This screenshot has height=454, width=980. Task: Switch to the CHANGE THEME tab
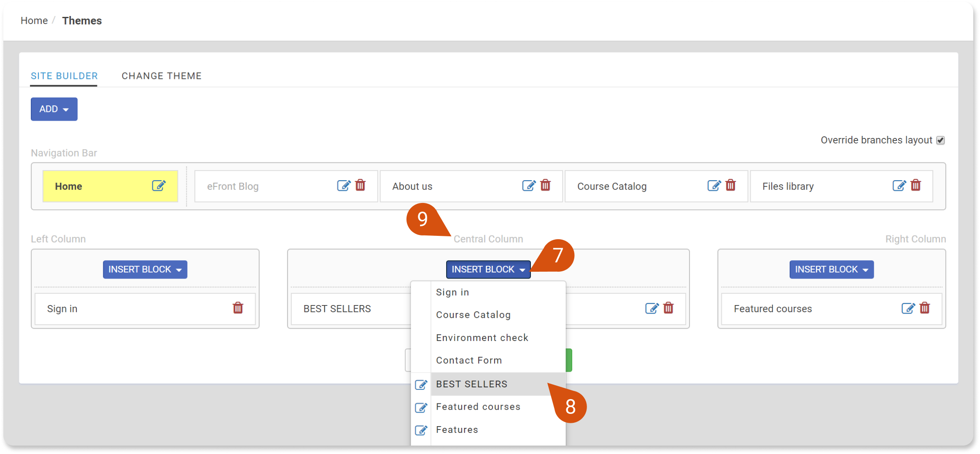click(162, 76)
